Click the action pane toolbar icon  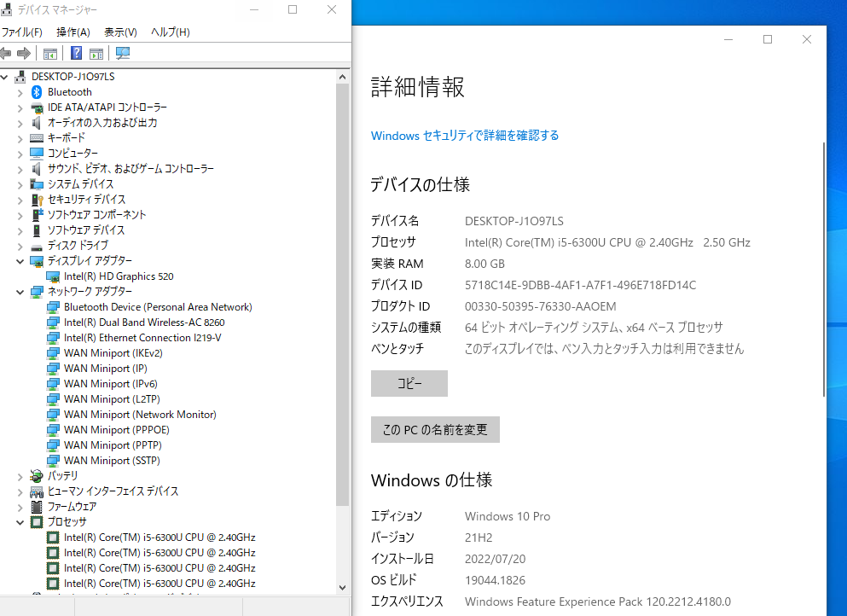click(x=96, y=54)
